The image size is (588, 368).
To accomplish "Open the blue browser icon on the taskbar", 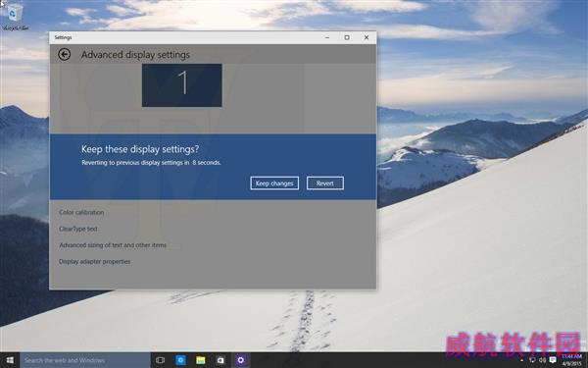I will [180, 360].
